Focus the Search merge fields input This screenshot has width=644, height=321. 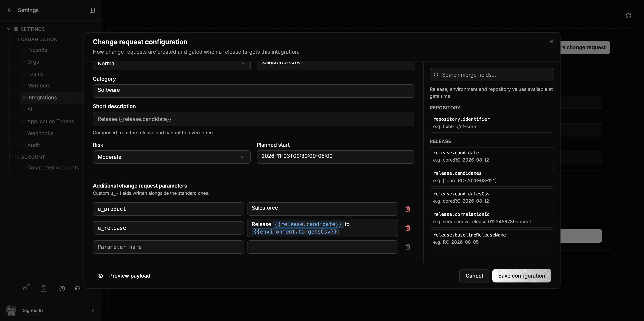(492, 75)
